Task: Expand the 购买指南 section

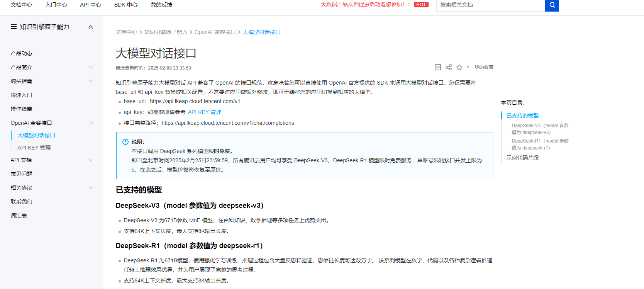Action: point(91,81)
